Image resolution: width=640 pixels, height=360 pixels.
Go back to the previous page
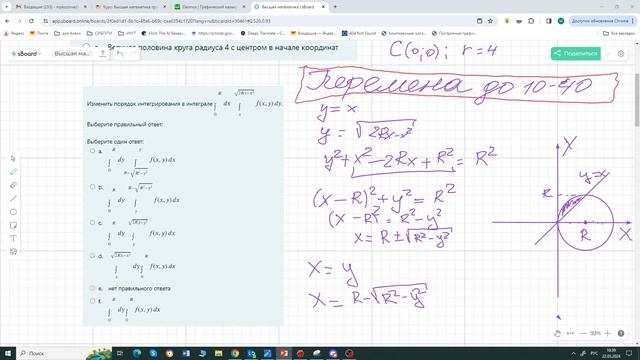(x=7, y=21)
